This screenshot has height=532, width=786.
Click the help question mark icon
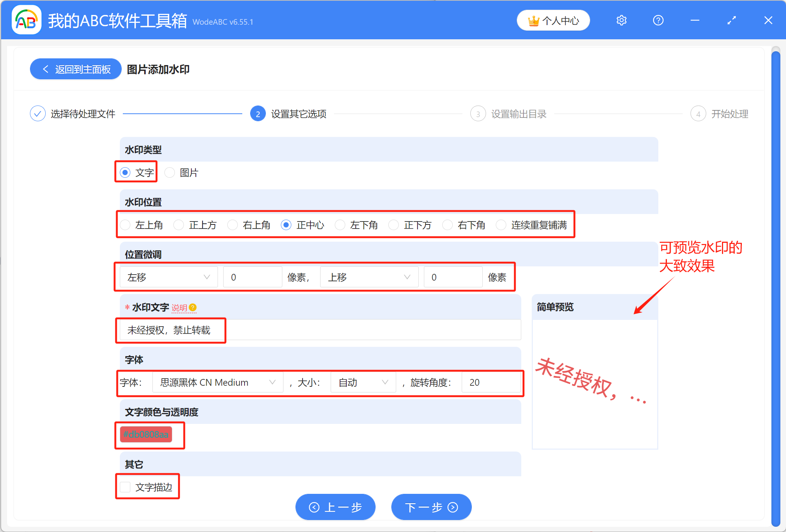click(x=658, y=20)
